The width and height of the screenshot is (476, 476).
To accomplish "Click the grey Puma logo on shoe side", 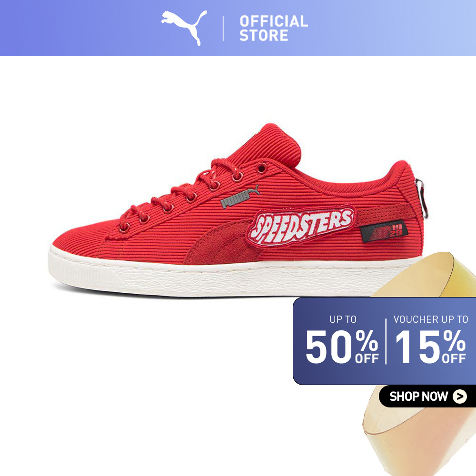I will tap(240, 198).
